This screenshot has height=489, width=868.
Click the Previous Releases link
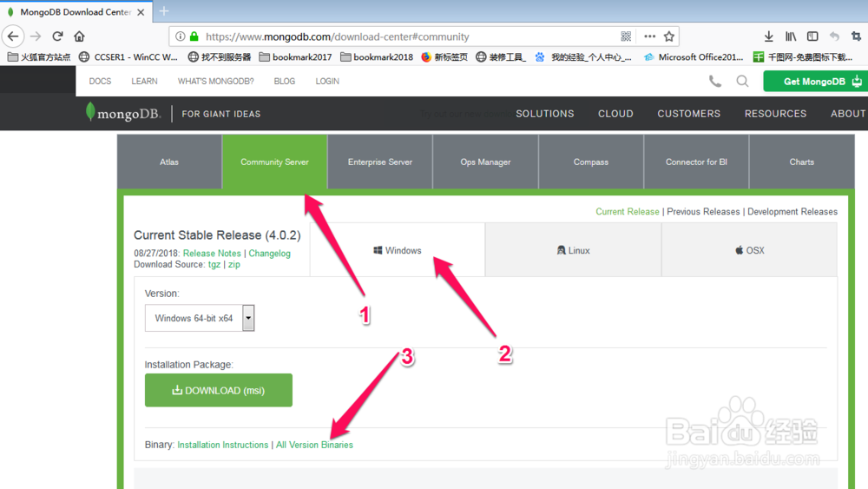coord(703,212)
